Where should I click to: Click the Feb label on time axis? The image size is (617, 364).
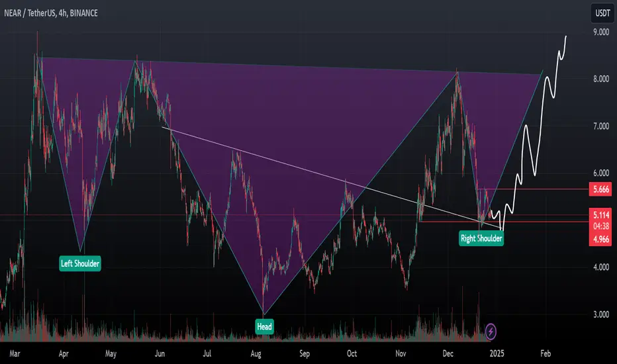click(x=546, y=353)
